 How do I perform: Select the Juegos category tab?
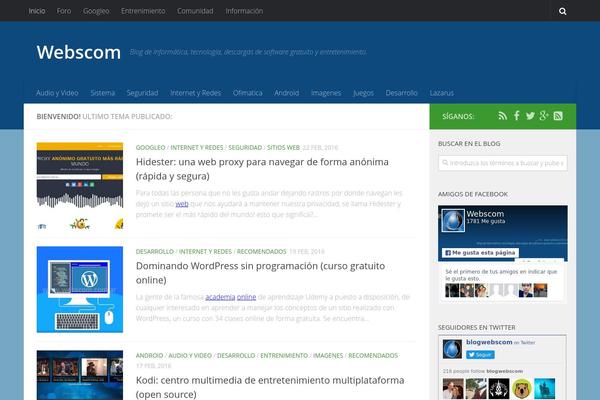tap(364, 93)
